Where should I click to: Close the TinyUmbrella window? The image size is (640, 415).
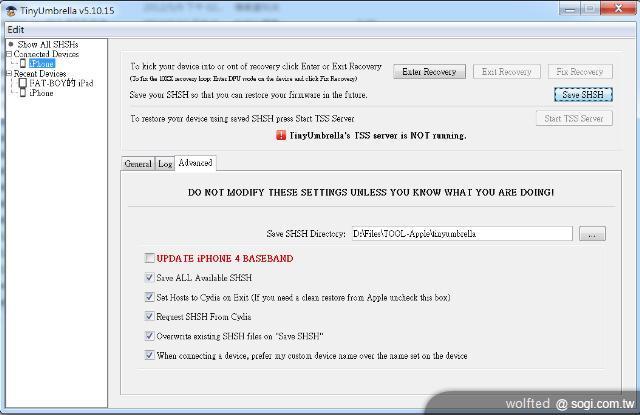pos(618,8)
